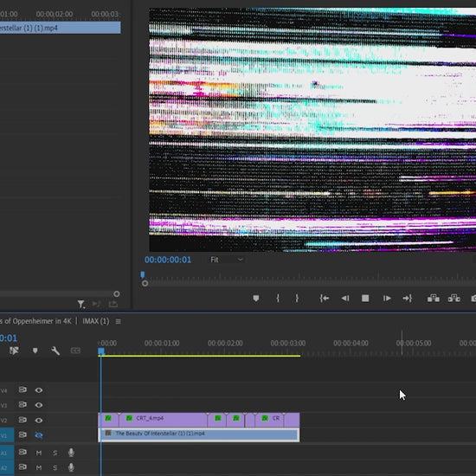Screen dimensions: 476x476
Task: Open Timeline Display Settings wrench
Action: point(55,351)
